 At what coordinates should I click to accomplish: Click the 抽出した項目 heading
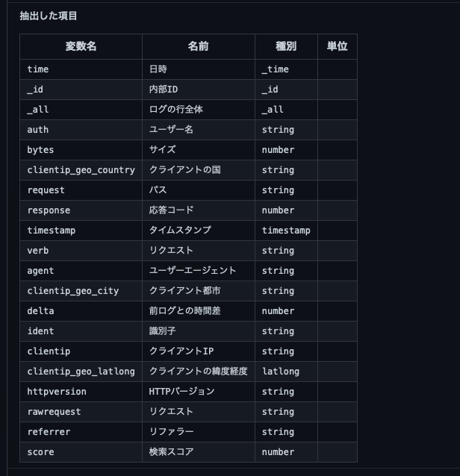(x=49, y=16)
